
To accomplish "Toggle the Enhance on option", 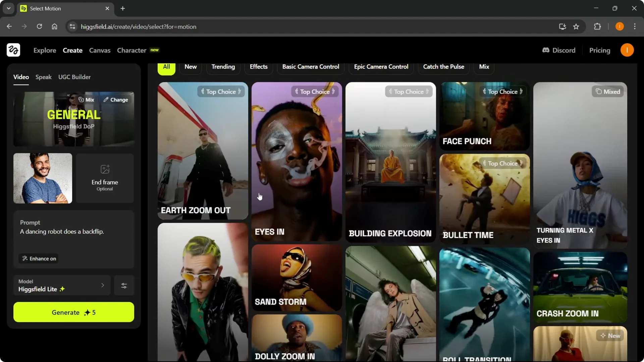I will pyautogui.click(x=38, y=258).
